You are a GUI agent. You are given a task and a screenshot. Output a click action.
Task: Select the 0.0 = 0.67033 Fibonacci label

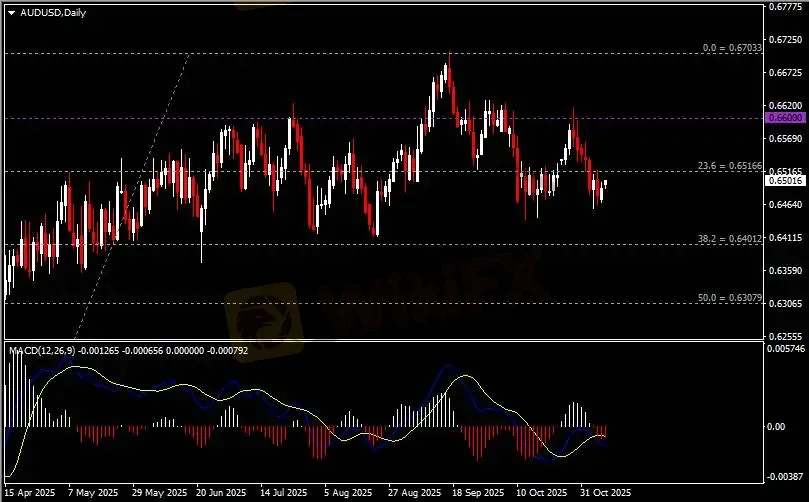click(x=733, y=47)
